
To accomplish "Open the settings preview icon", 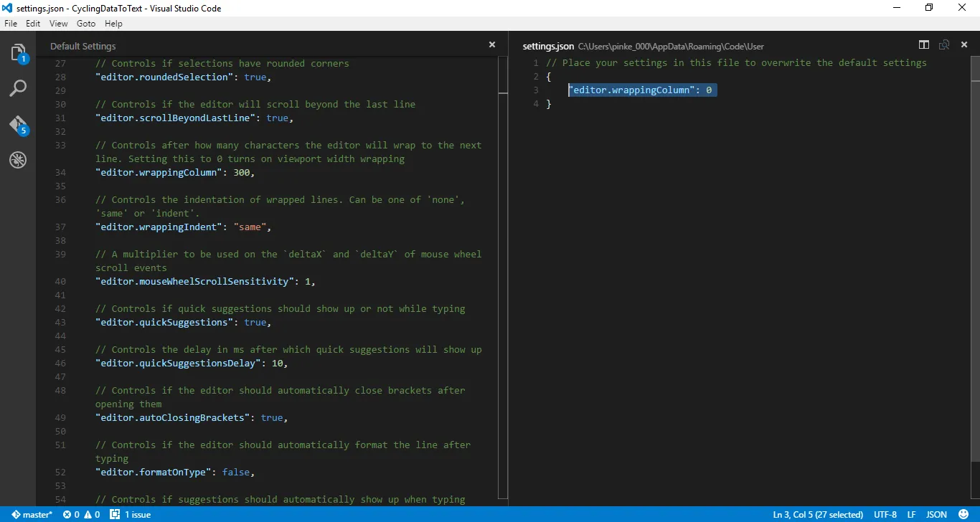I will [943, 44].
